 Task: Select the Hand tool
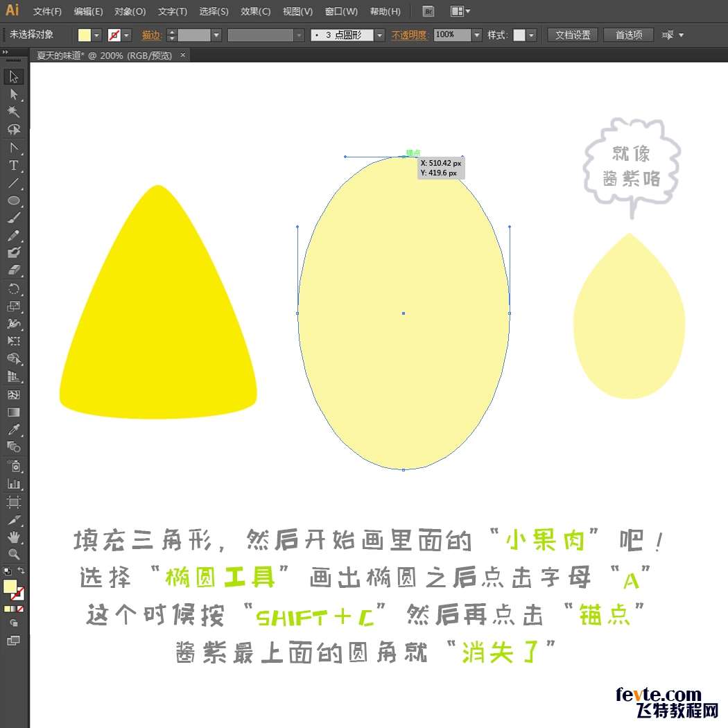(x=13, y=537)
